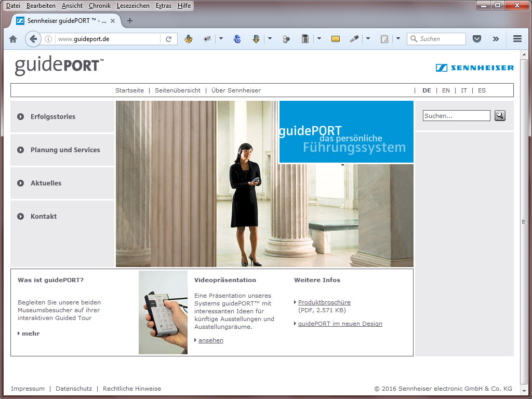Click the clipboard paste toolbar icon

384,39
